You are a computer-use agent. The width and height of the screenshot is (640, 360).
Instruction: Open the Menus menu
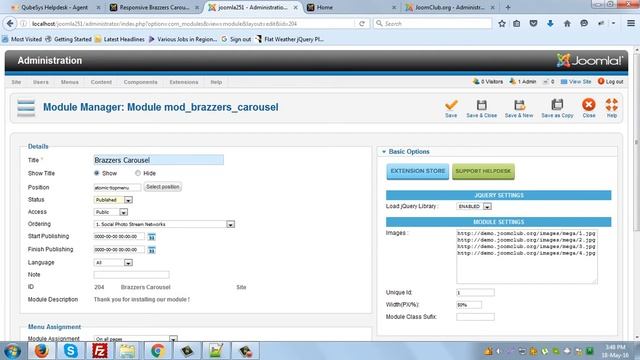[70, 82]
